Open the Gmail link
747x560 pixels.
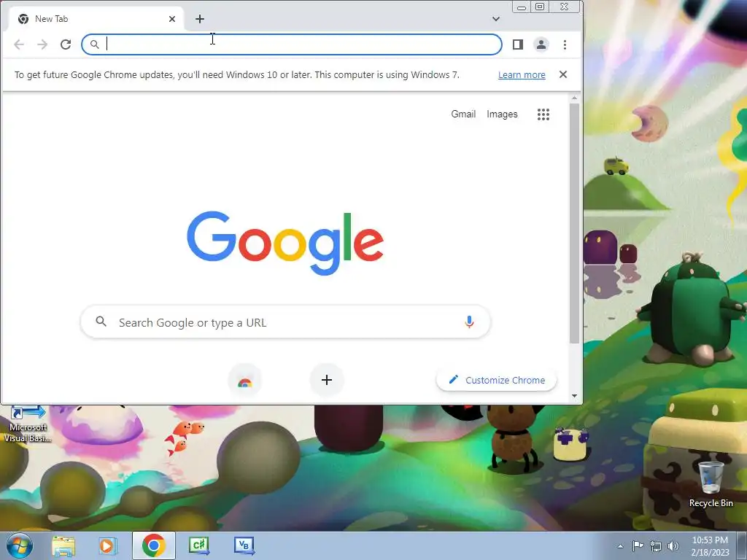tap(463, 114)
